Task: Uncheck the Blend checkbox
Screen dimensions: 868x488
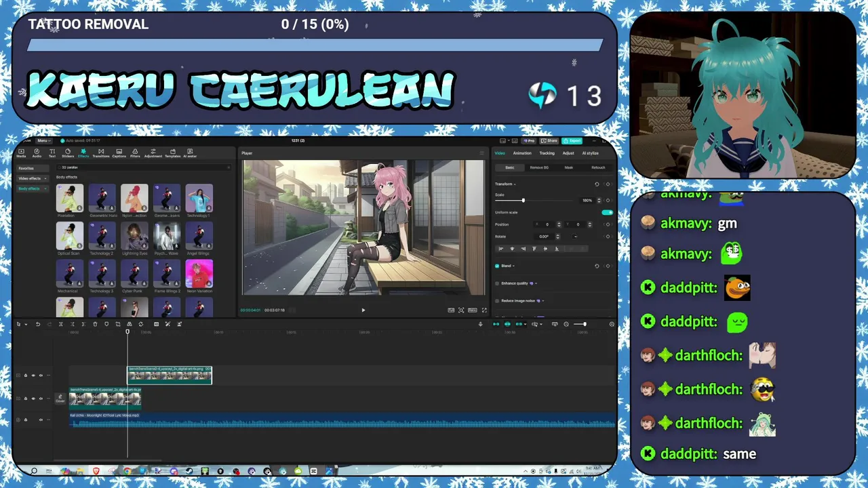Action: point(497,266)
